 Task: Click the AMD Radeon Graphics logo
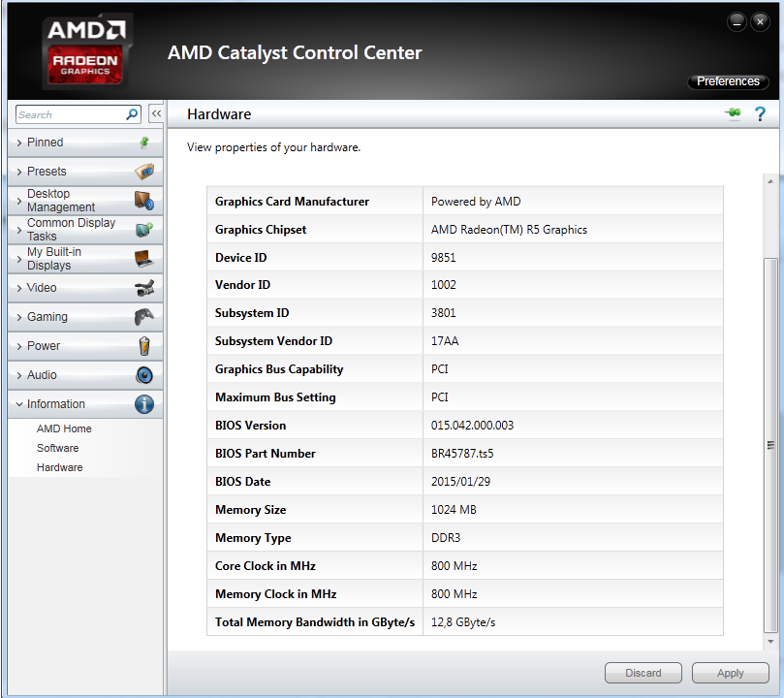(x=85, y=52)
